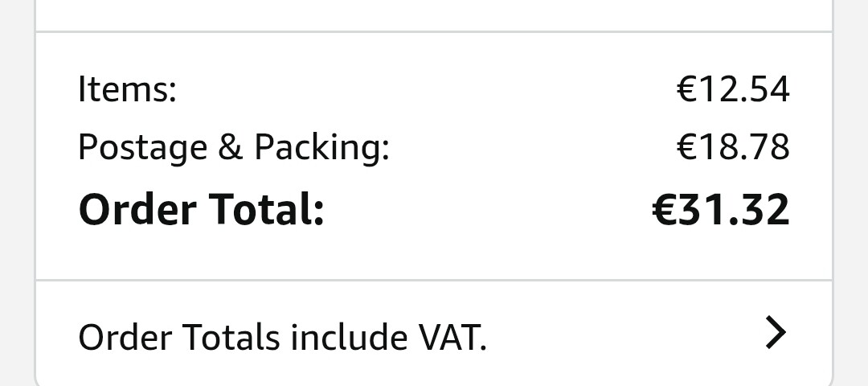
Task: Select the €12.54 items amount
Action: (733, 88)
